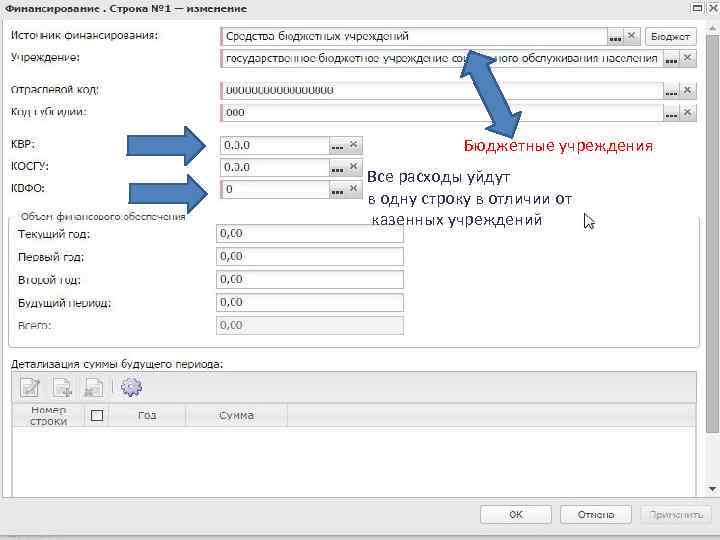The image size is (720, 540).
Task: Click the add new row icon
Action: [62, 388]
